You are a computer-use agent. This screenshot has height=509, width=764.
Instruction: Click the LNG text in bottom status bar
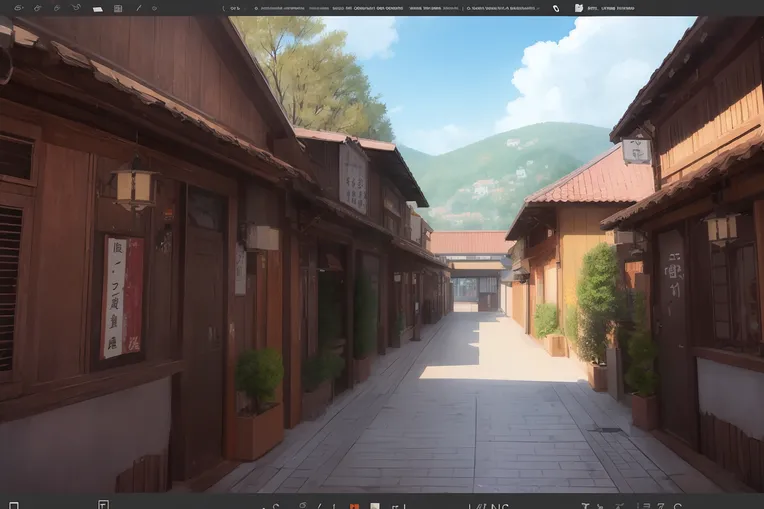[491, 505]
